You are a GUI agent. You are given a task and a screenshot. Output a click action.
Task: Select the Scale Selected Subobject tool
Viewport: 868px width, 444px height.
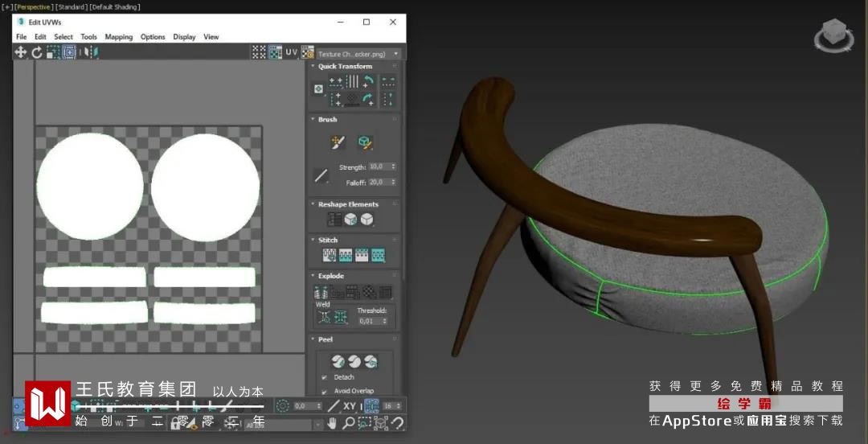[x=53, y=52]
